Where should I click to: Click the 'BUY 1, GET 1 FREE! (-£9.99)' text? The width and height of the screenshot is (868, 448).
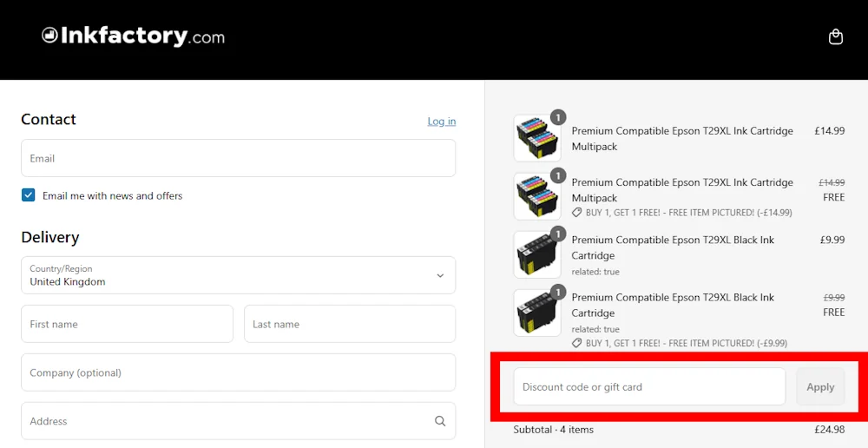click(x=687, y=343)
